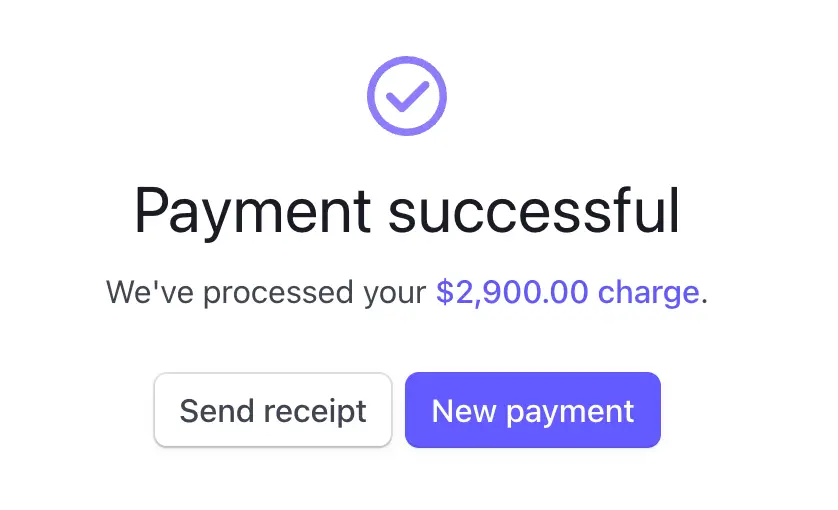Start a new payment
Viewport: 838px width, 510px height.
click(x=532, y=410)
